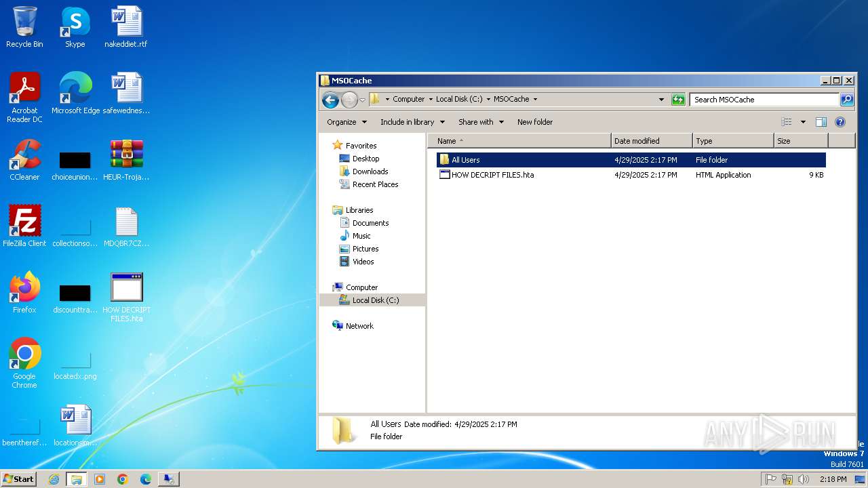
Task: Open Internet Explorer from taskbar
Action: [54, 479]
